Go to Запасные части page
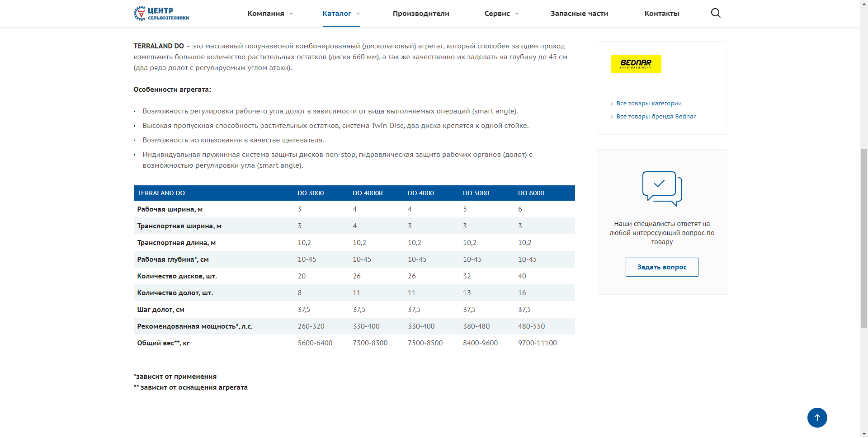The image size is (868, 438). tap(579, 14)
